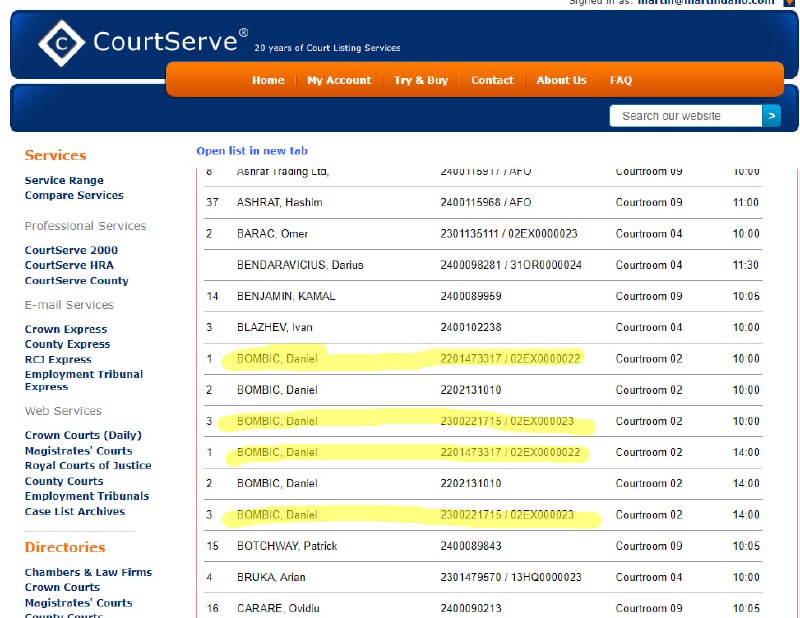Viewport: 800px width, 618px height.
Task: Open the My Account menu item
Action: 339,80
